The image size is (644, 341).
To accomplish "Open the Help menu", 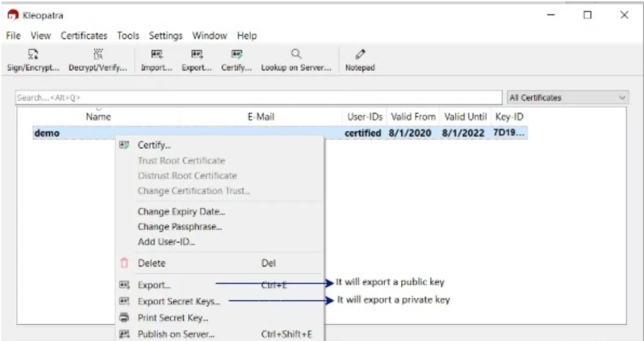I will (x=247, y=36).
